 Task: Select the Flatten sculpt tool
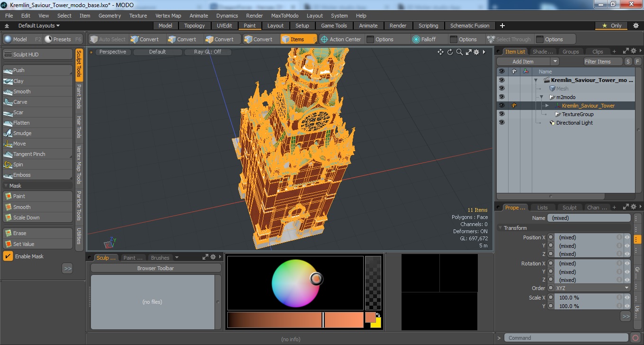(37, 123)
